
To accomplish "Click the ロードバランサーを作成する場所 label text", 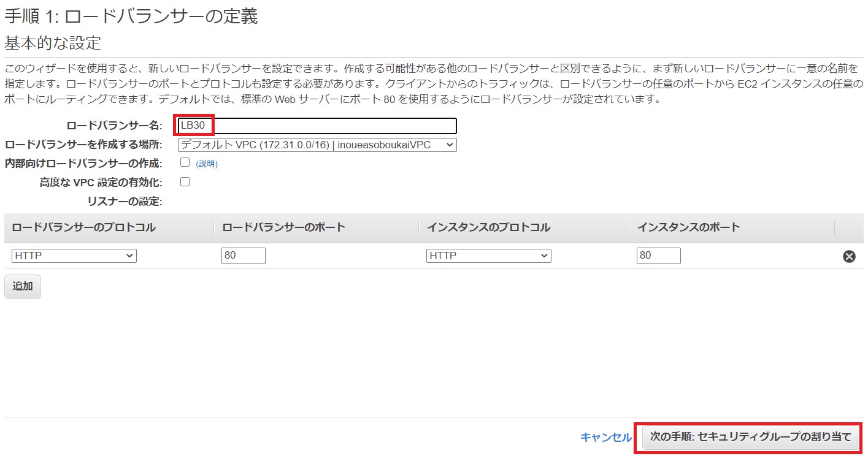I will 83,145.
